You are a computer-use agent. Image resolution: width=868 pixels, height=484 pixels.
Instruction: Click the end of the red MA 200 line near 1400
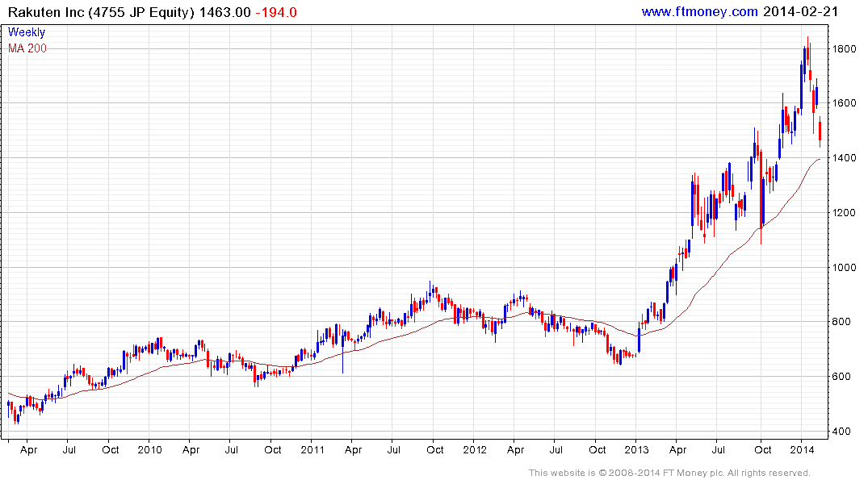pos(818,160)
